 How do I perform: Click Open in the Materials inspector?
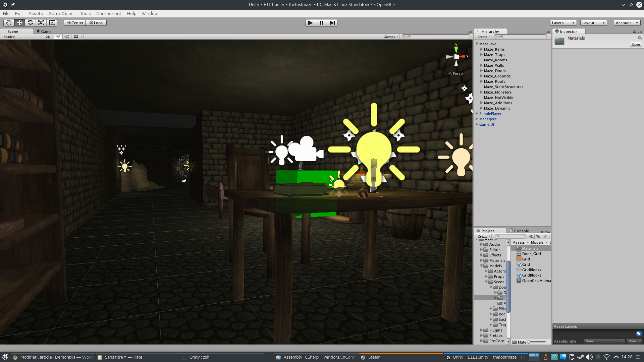click(635, 44)
